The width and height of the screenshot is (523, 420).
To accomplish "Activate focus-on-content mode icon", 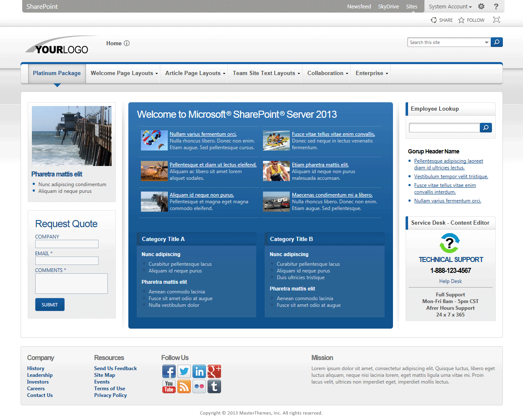I will click(x=497, y=20).
